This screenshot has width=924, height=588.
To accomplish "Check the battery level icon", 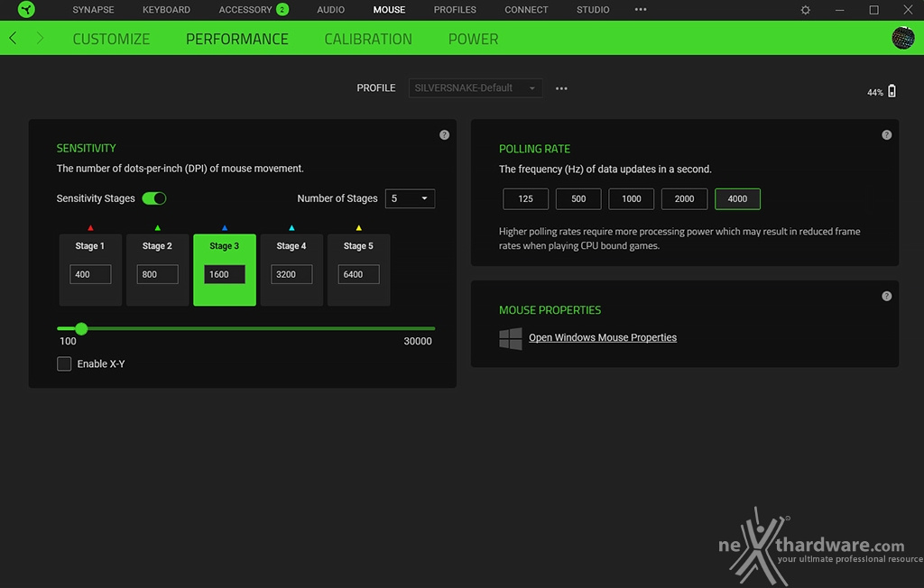I will [x=892, y=91].
